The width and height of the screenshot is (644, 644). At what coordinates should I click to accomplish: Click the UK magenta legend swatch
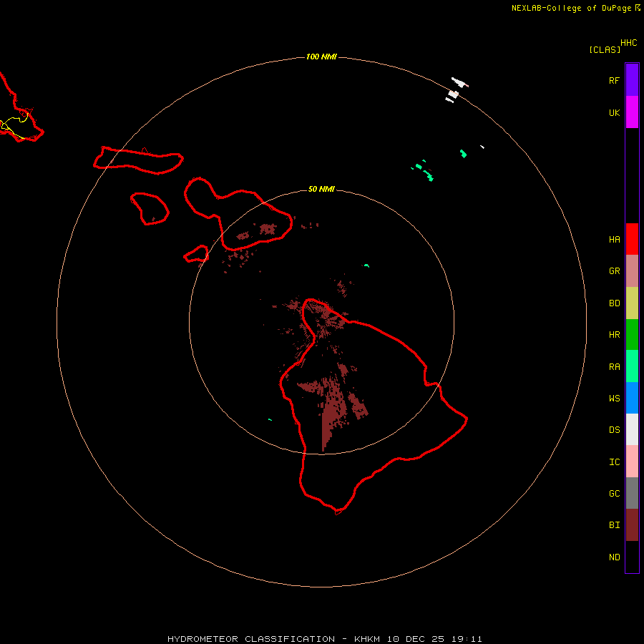click(x=632, y=112)
